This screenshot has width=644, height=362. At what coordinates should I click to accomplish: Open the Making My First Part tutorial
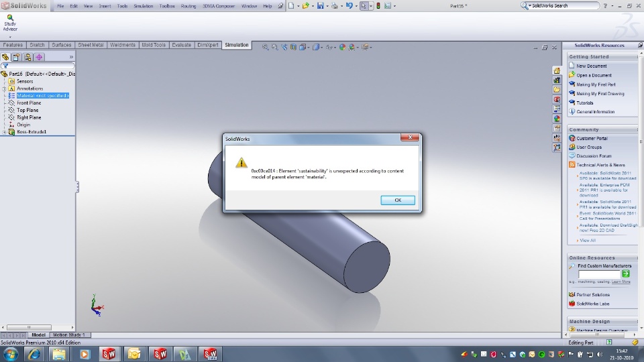pyautogui.click(x=596, y=84)
